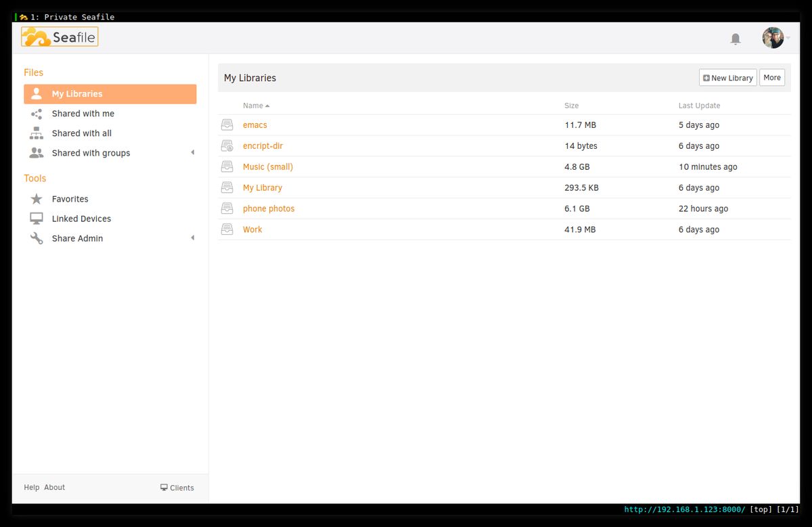Click the Shared with me share icon
The height and width of the screenshot is (527, 812).
pyautogui.click(x=37, y=114)
